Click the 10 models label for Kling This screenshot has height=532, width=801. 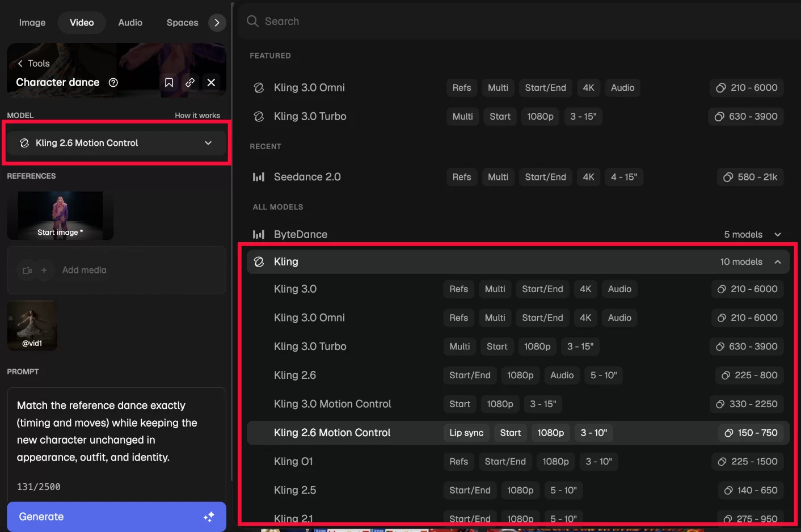point(741,261)
